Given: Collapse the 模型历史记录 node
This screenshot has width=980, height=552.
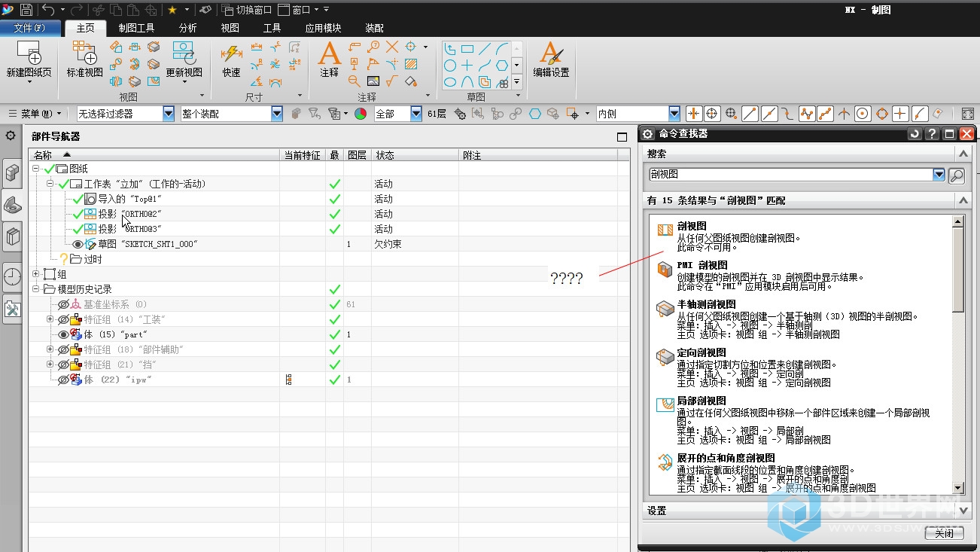Looking at the screenshot, I should coord(36,289).
